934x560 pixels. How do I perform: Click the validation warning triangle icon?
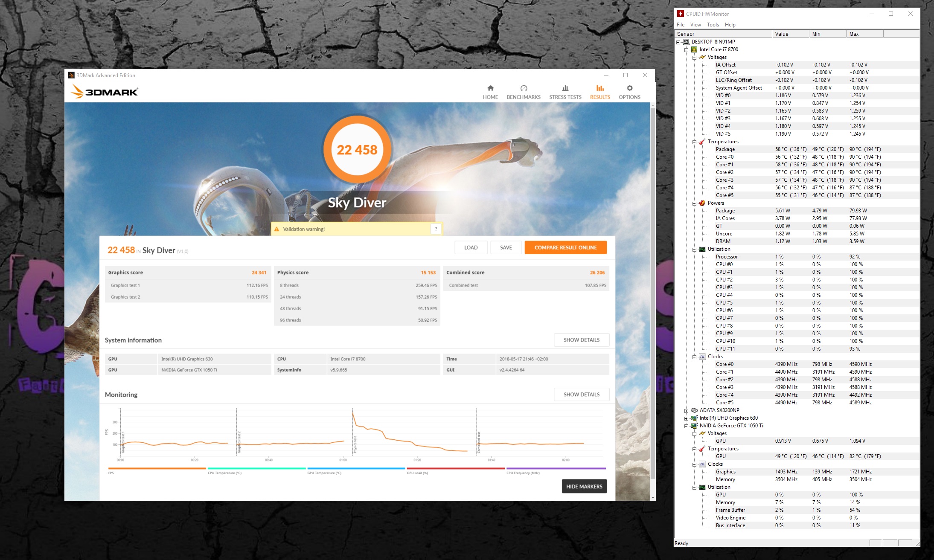[276, 229]
